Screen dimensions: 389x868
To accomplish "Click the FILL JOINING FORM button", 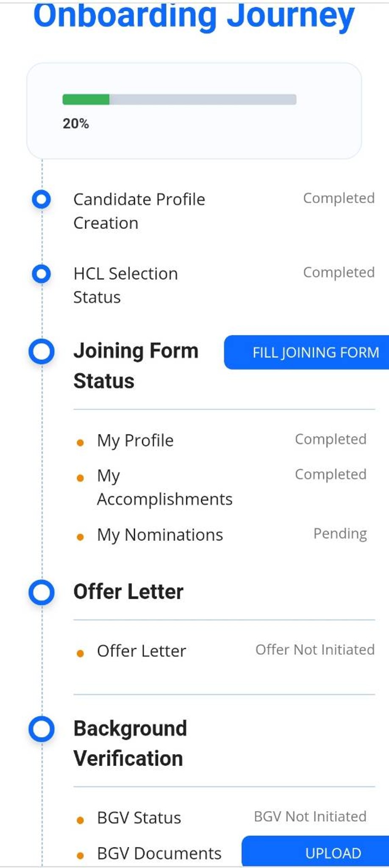I will click(x=307, y=352).
